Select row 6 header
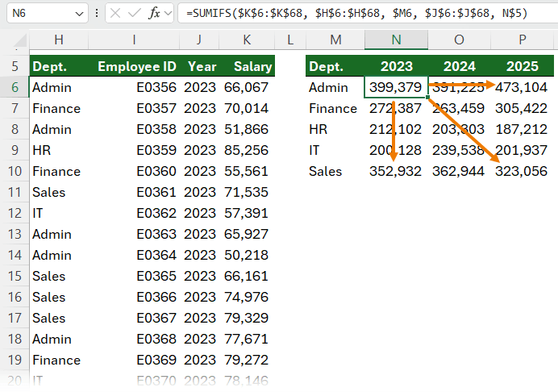Screen dimensions: 558x392 pos(15,87)
